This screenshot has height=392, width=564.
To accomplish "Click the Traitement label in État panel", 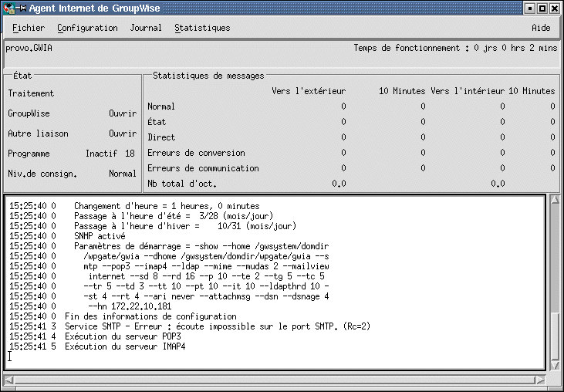I will click(31, 93).
